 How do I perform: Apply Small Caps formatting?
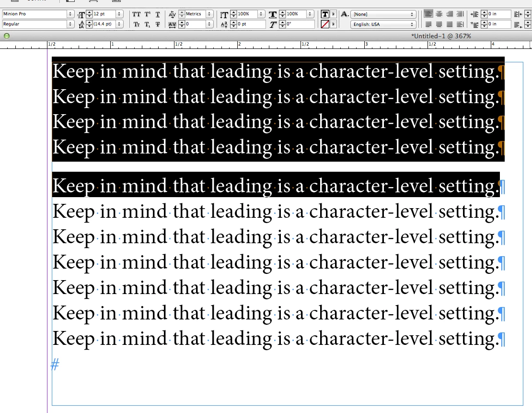137,24
